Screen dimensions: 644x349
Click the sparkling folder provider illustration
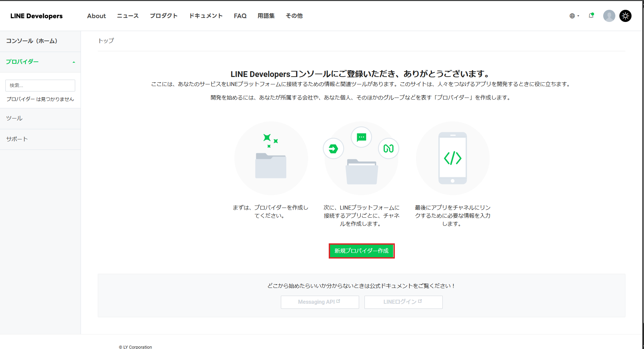point(271,158)
